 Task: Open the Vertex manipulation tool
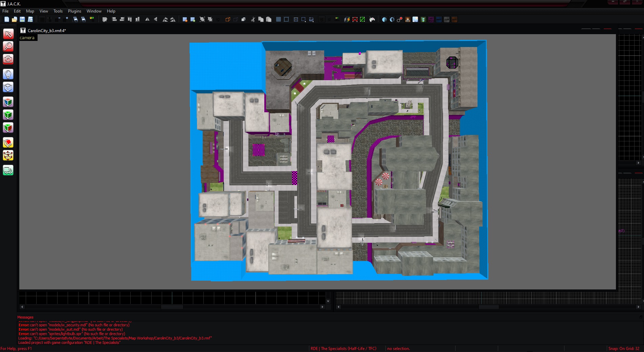[8, 156]
